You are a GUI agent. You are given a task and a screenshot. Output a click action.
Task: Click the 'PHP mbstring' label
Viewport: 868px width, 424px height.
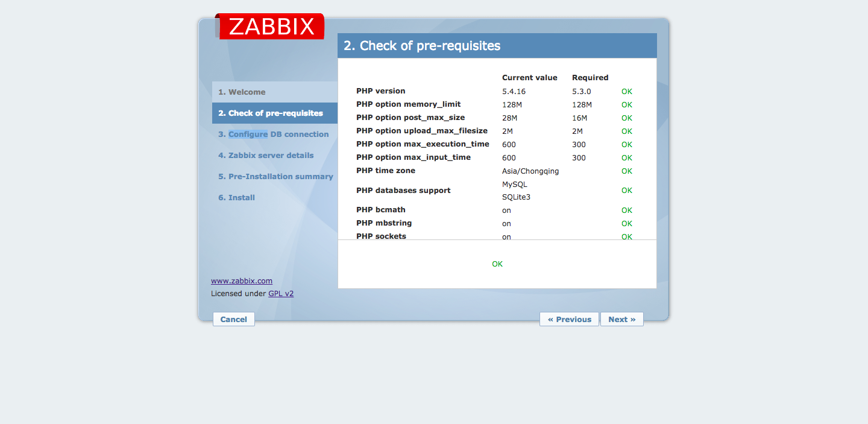[384, 223]
